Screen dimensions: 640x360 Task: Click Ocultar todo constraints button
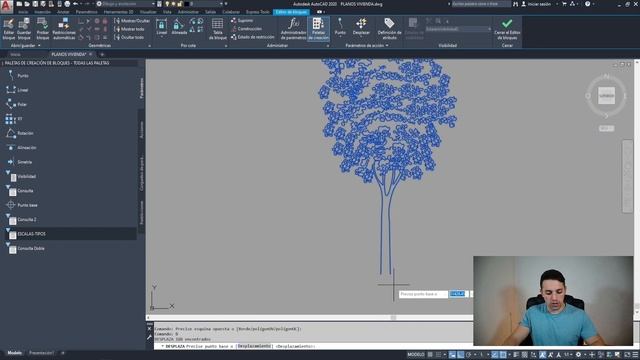tap(129, 37)
